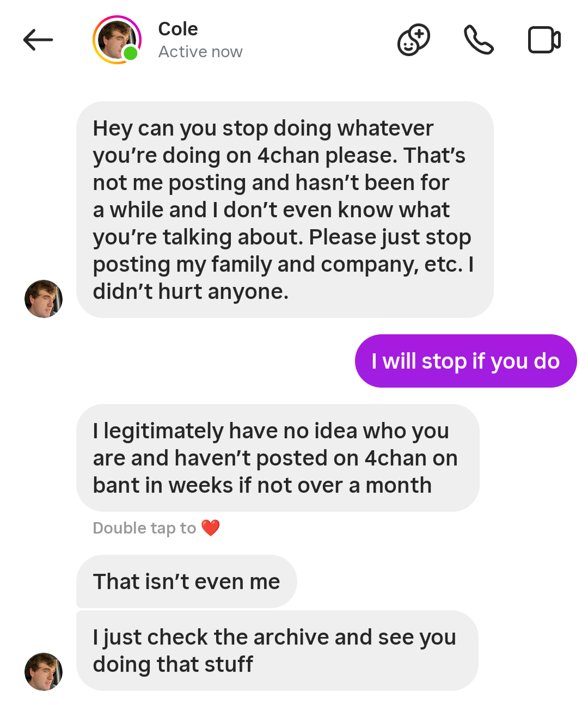Tap the red heart emoji
The image size is (588, 705).
coord(211,528)
